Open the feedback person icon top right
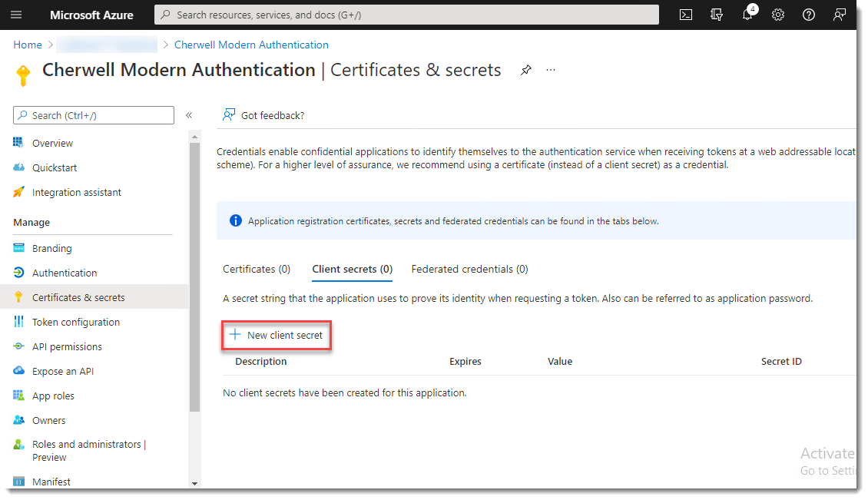868x500 pixels. click(839, 14)
